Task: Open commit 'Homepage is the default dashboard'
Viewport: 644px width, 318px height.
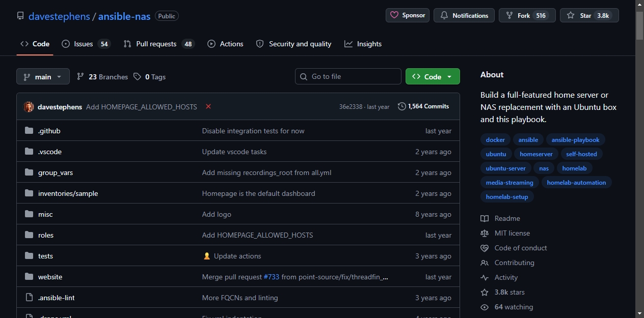Action: [258, 193]
